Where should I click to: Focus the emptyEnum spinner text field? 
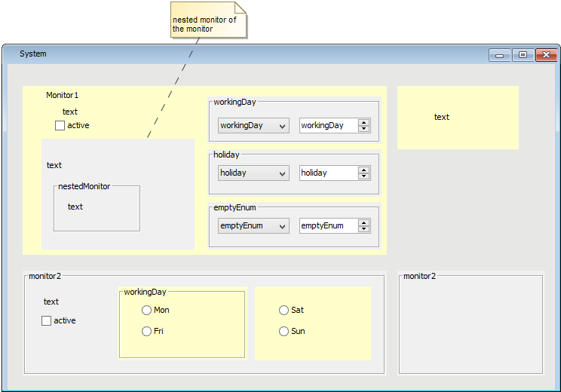point(328,226)
